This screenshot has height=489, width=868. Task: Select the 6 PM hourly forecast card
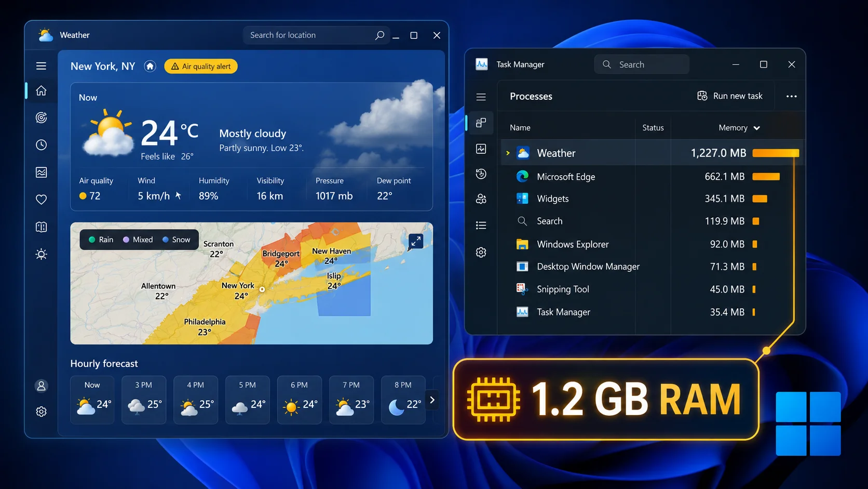(300, 400)
